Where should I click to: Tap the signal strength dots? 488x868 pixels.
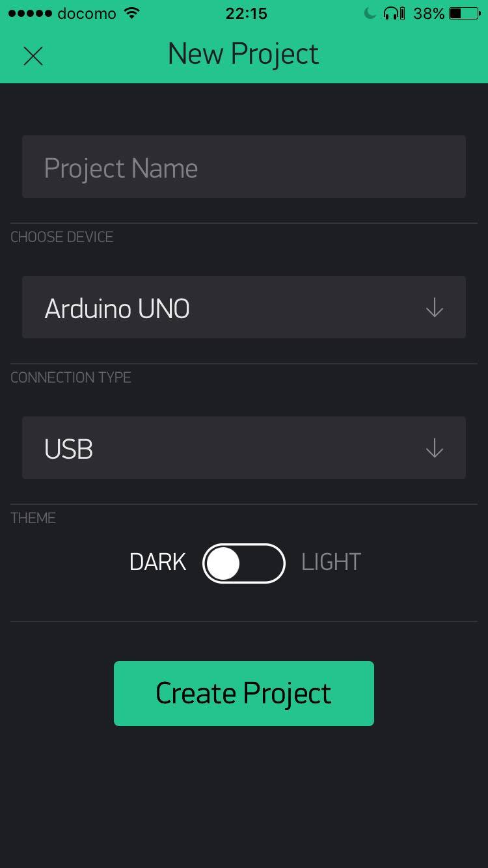(x=29, y=13)
